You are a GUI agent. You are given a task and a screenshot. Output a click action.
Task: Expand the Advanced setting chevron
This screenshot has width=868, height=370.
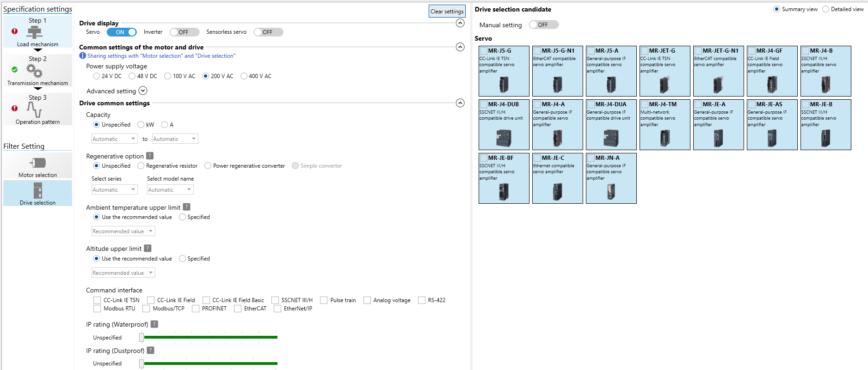[143, 91]
